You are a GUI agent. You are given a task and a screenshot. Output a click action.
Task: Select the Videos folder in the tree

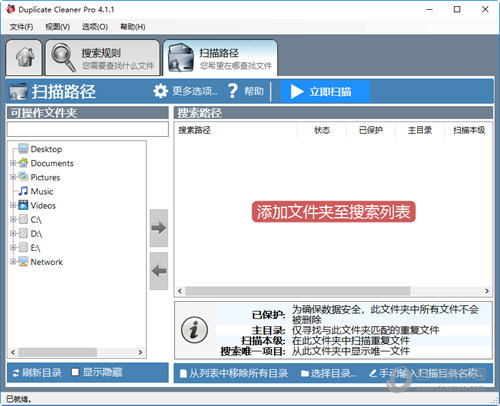43,205
